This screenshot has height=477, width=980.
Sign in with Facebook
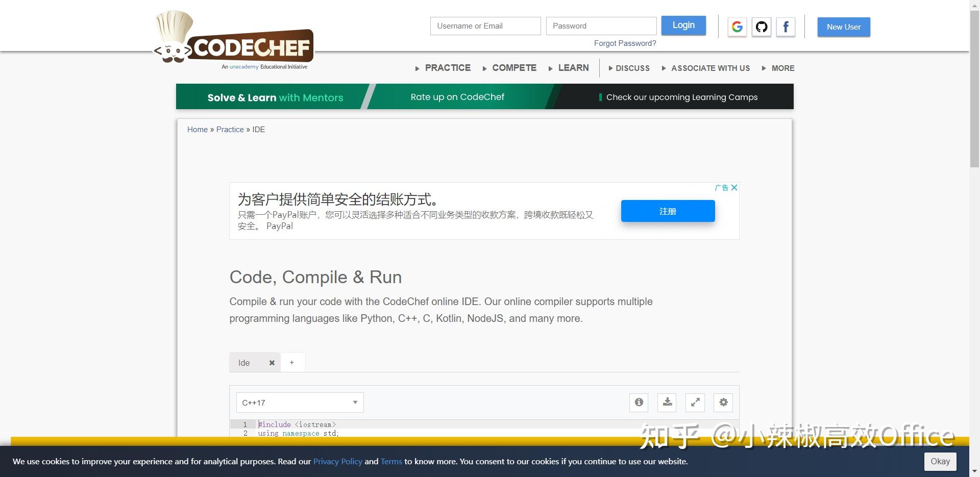(x=786, y=27)
